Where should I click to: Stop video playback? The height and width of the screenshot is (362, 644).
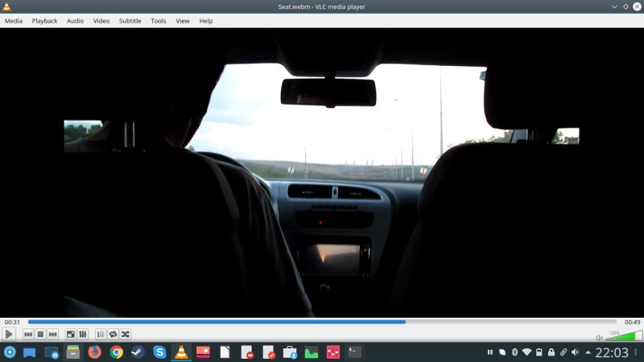pos(40,334)
